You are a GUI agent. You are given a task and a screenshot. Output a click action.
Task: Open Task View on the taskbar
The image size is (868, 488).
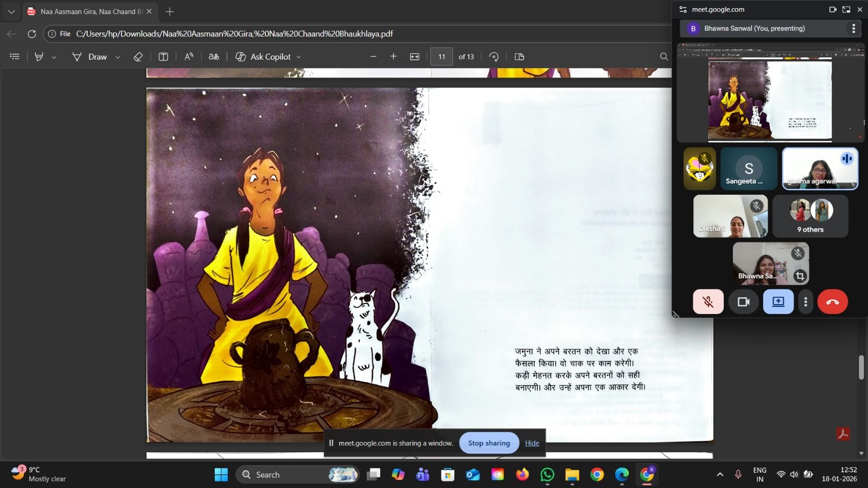click(x=373, y=474)
